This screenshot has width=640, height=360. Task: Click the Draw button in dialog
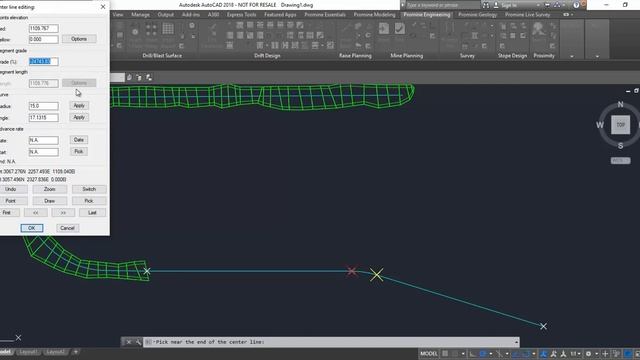click(x=49, y=201)
